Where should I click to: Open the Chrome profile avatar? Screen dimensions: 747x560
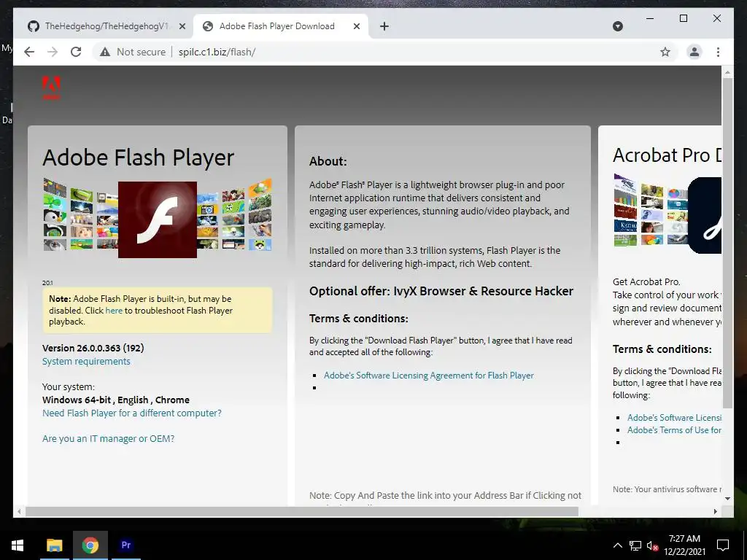(694, 52)
